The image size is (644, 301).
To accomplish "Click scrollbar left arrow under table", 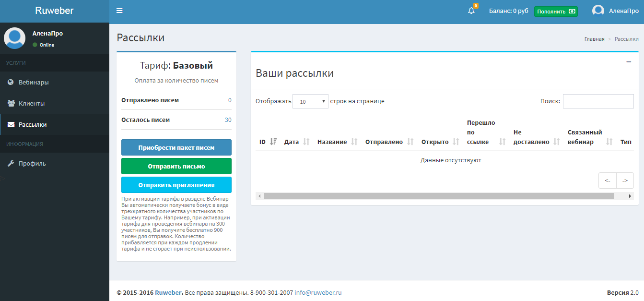I will tap(259, 196).
